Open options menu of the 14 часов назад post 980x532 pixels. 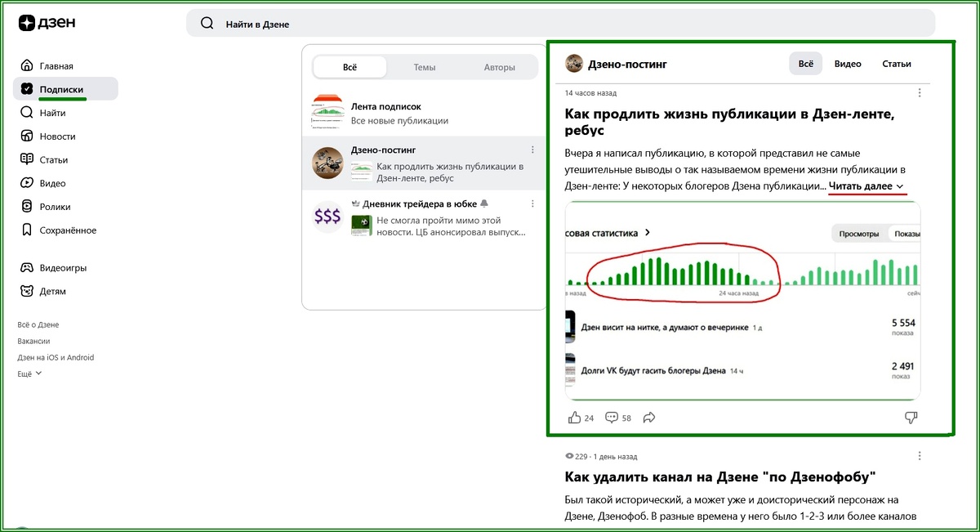(920, 92)
